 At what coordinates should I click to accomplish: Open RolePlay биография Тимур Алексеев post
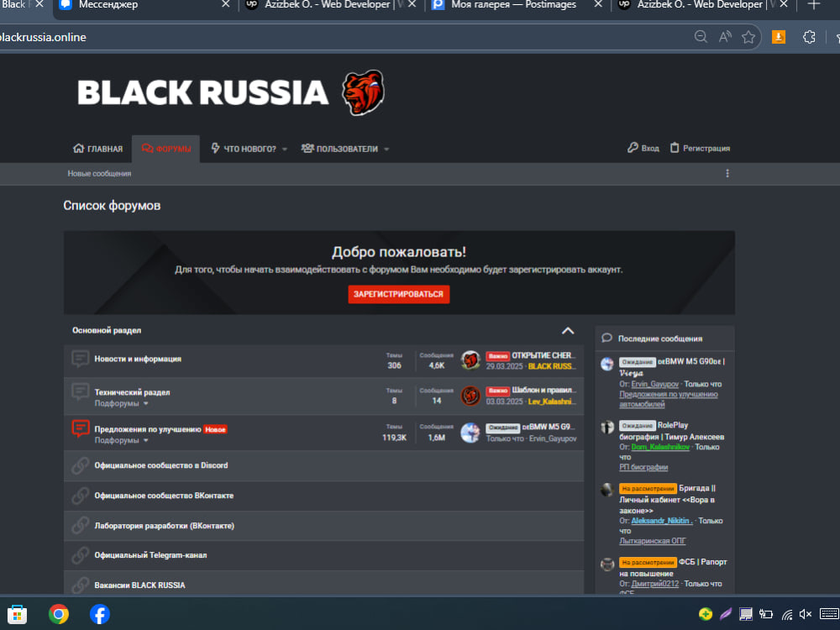tap(672, 431)
